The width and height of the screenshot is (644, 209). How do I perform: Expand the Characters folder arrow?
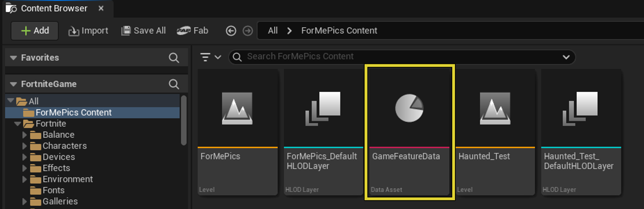pyautogui.click(x=25, y=146)
